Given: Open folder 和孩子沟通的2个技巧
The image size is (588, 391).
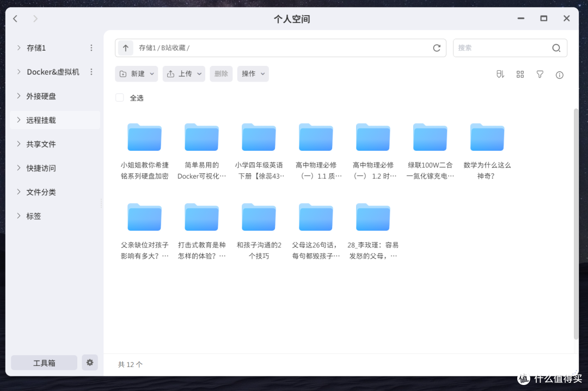Looking at the screenshot, I should (259, 231).
